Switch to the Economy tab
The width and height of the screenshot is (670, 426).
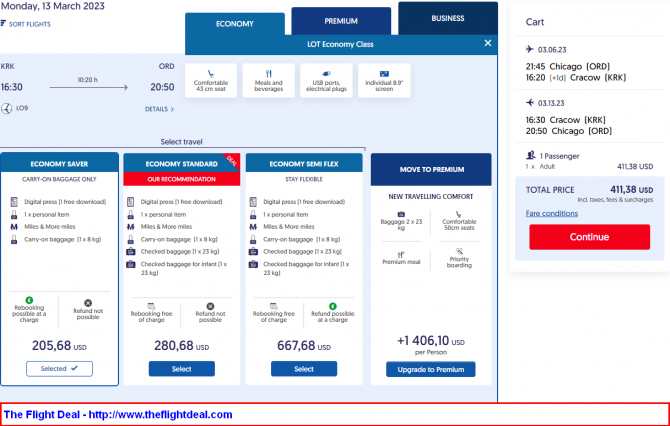[x=235, y=24]
